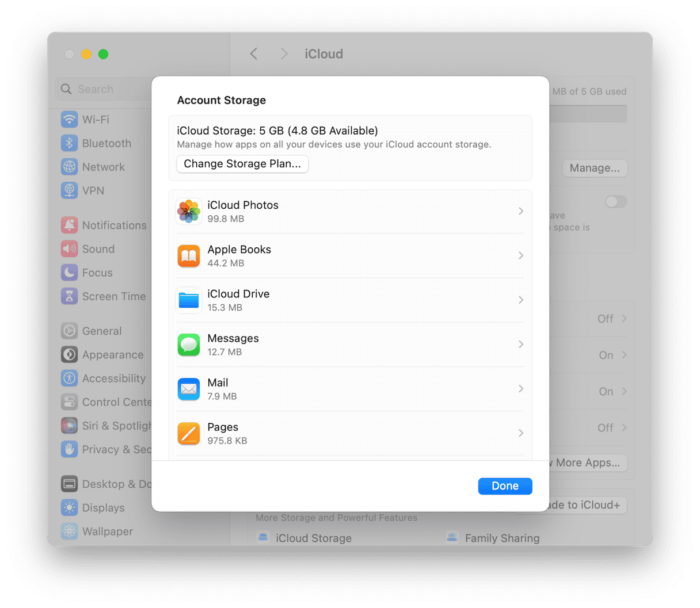Click the Network globe icon
700x608 pixels.
(69, 167)
